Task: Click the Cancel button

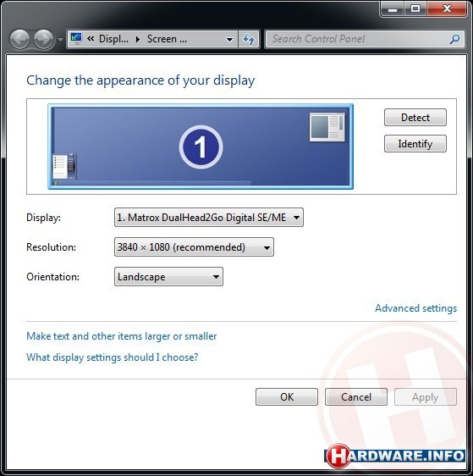Action: click(x=356, y=396)
